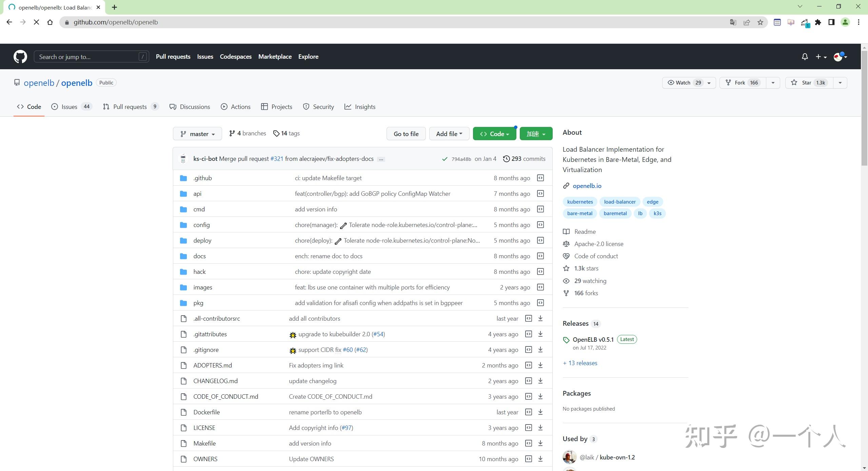Open the pkg folder icon
Viewport: 868px width, 471px height.
pyautogui.click(x=183, y=303)
